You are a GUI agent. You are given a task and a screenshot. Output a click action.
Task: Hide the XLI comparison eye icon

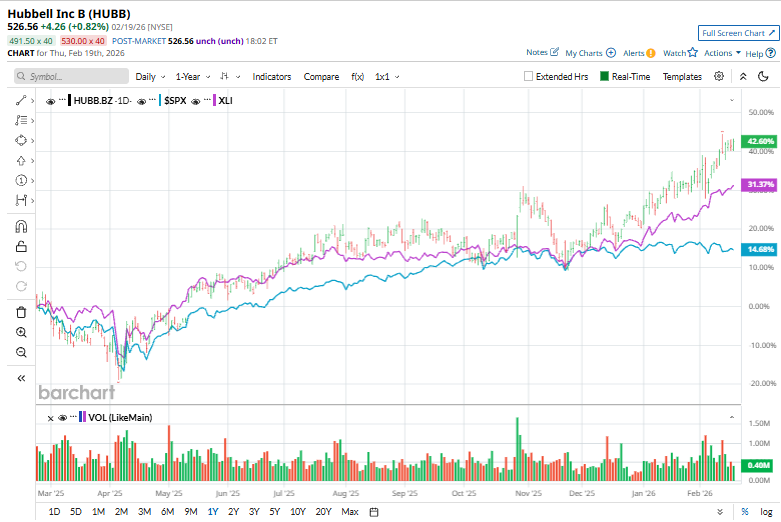196,101
